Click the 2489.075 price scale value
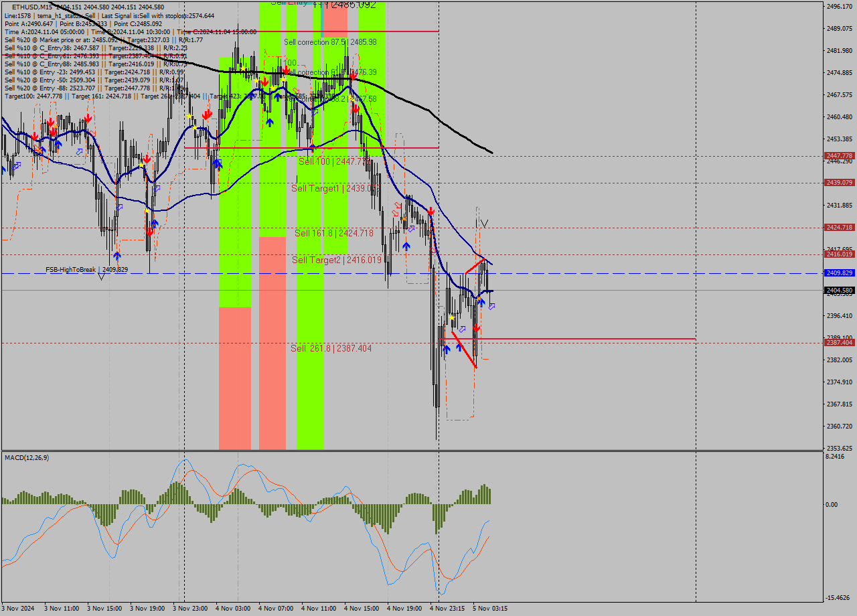This screenshot has height=616, width=857. coord(840,28)
